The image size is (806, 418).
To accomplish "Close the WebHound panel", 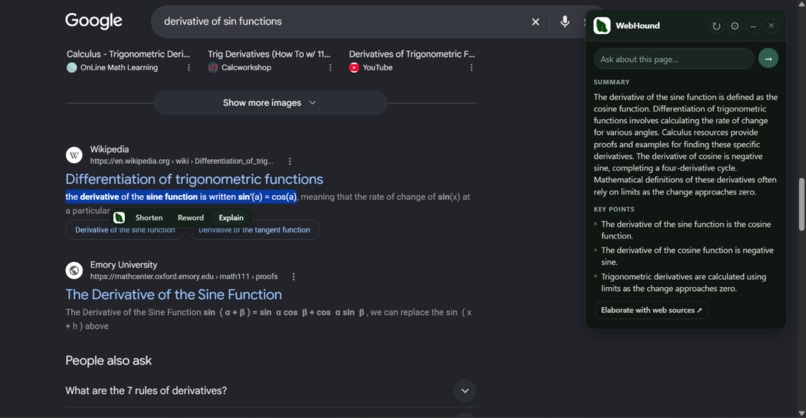I will point(771,26).
